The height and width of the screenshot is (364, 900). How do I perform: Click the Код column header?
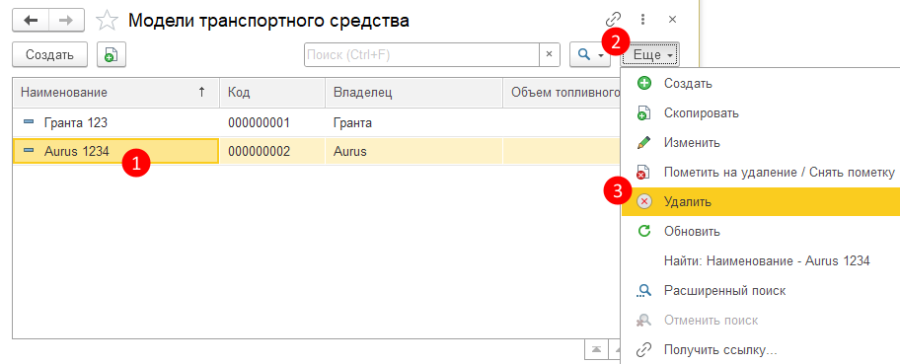272,92
